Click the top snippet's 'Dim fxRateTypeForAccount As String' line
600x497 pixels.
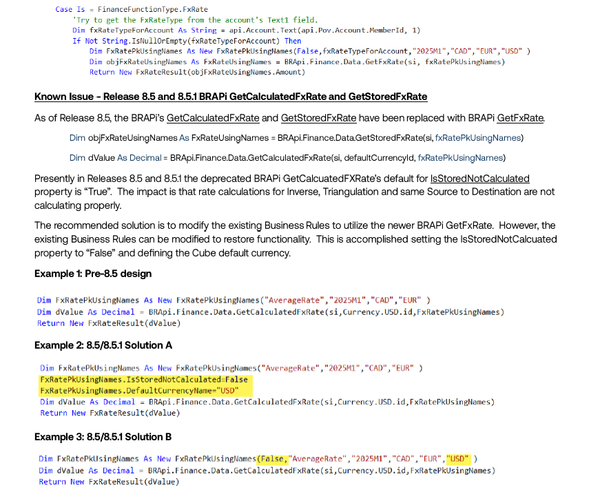point(246,30)
